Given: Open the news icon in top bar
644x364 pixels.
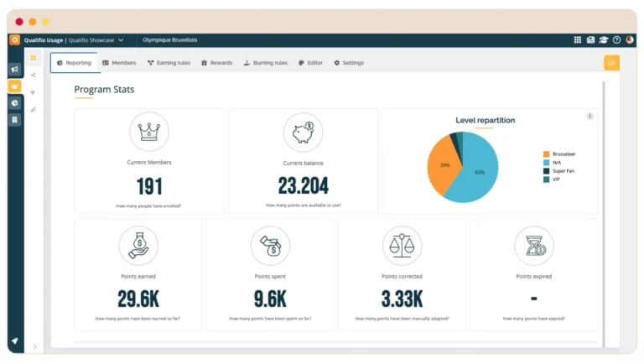Looking at the screenshot, I should click(x=590, y=40).
